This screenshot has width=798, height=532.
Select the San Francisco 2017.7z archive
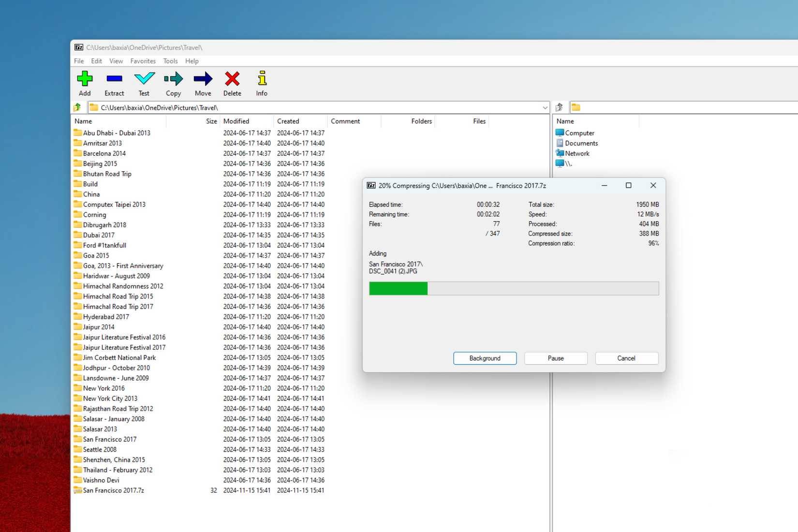tap(114, 490)
